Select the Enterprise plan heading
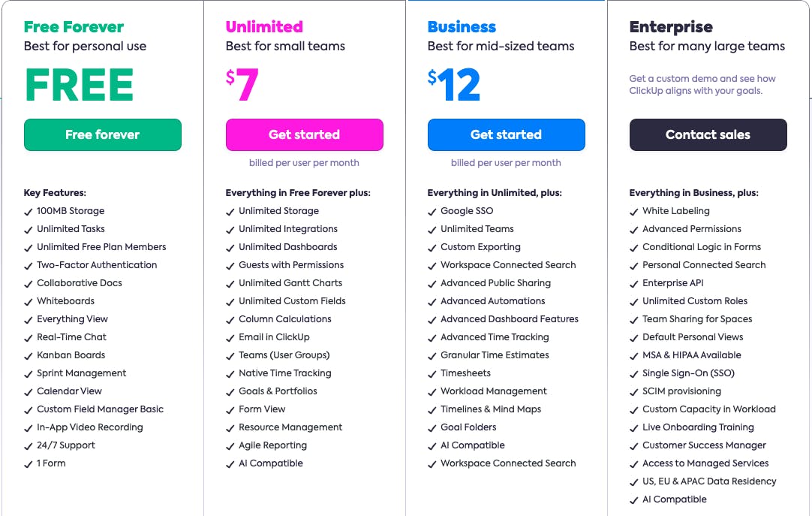 671,26
